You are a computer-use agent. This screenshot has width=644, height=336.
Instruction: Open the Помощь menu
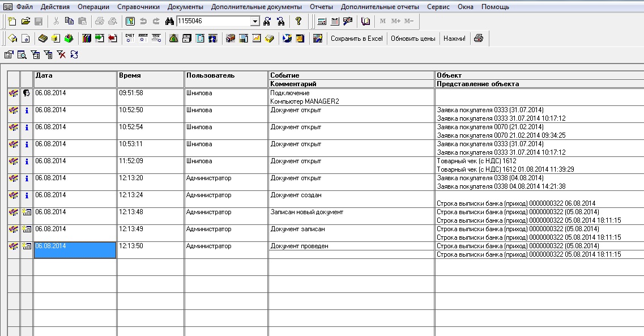[x=496, y=7]
